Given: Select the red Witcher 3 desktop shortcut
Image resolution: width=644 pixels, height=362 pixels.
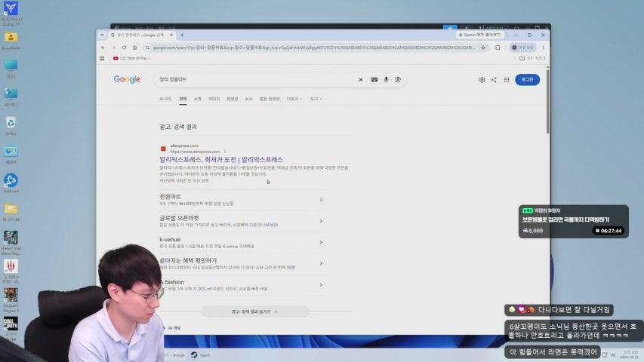Looking at the screenshot, I should tap(11, 271).
